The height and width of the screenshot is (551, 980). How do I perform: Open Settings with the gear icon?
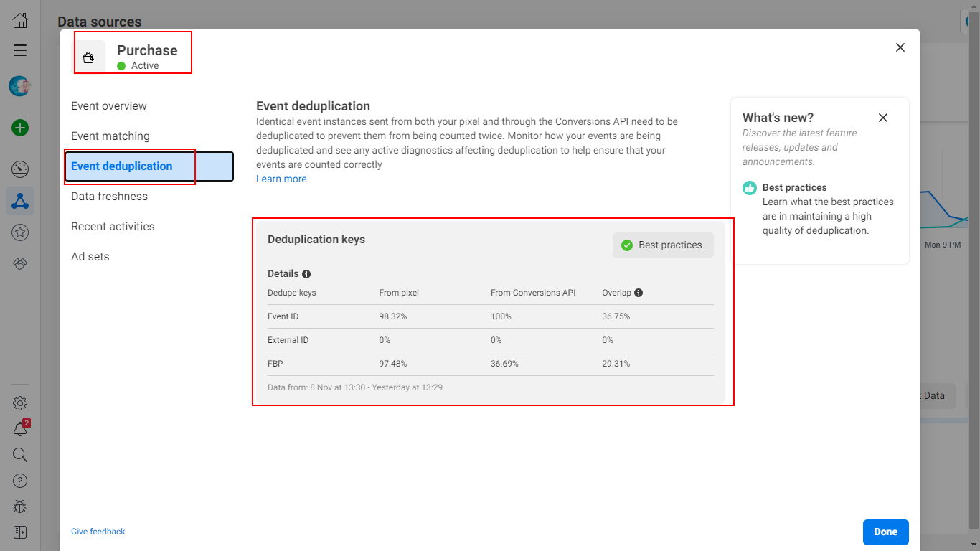click(x=19, y=402)
